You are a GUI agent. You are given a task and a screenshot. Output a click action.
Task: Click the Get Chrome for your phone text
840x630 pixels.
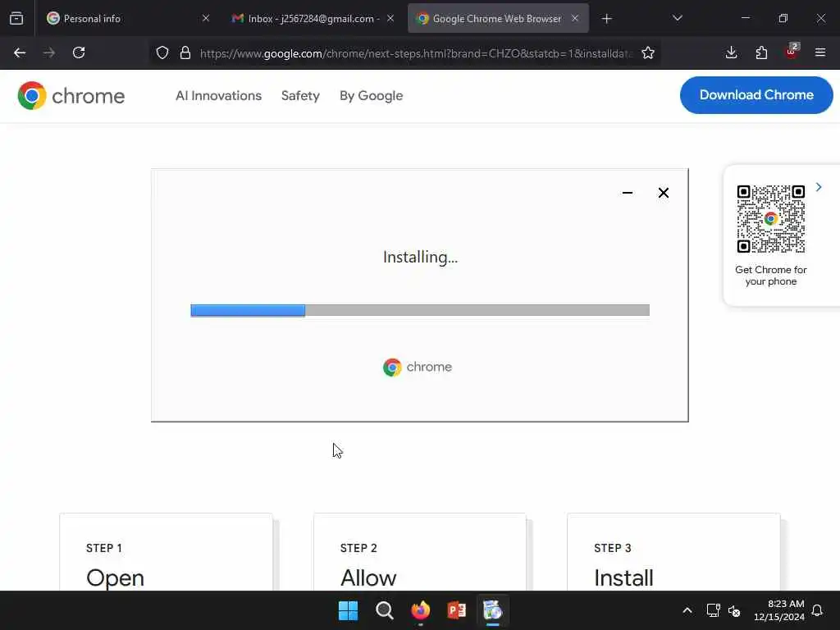(x=770, y=276)
